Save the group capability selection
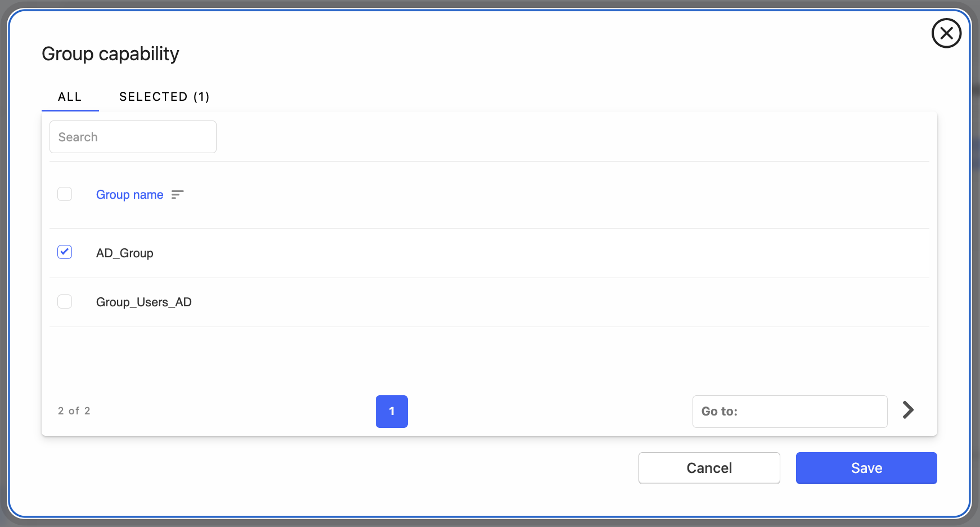 click(866, 468)
